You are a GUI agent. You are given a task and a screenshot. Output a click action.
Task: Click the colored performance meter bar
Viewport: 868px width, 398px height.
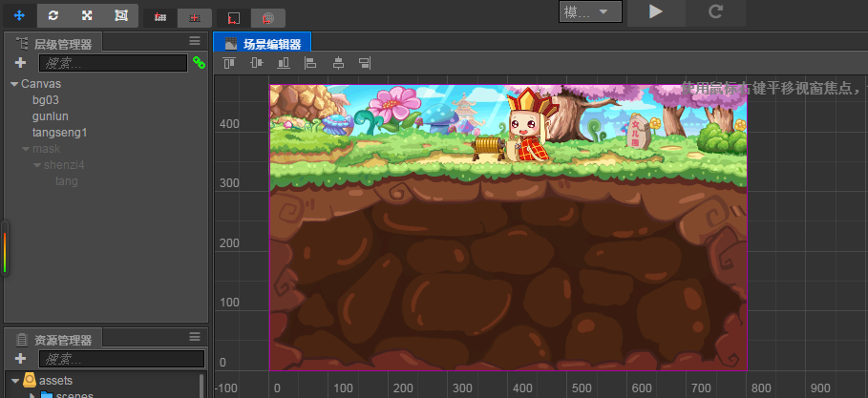coord(5,252)
